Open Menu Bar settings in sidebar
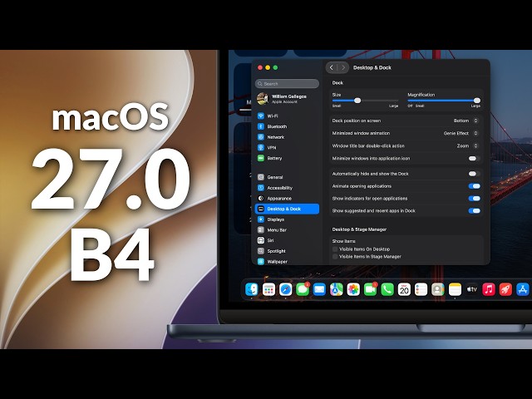The height and width of the screenshot is (399, 532). tap(287, 229)
